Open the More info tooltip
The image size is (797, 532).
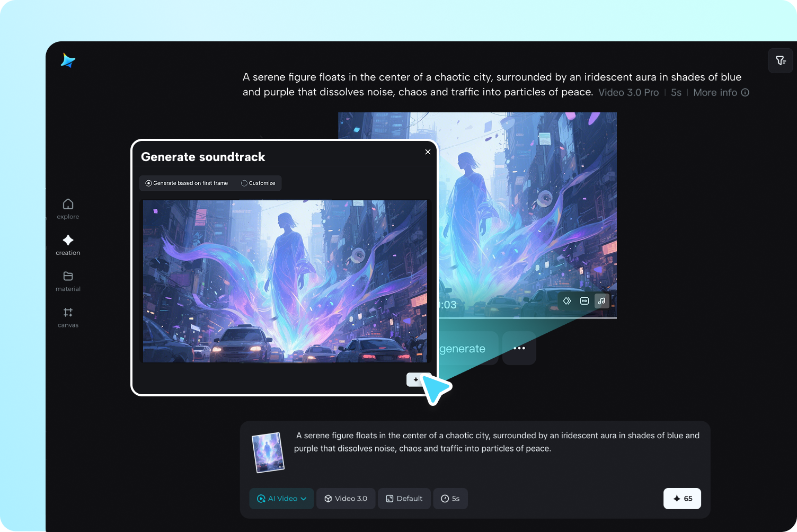[721, 92]
